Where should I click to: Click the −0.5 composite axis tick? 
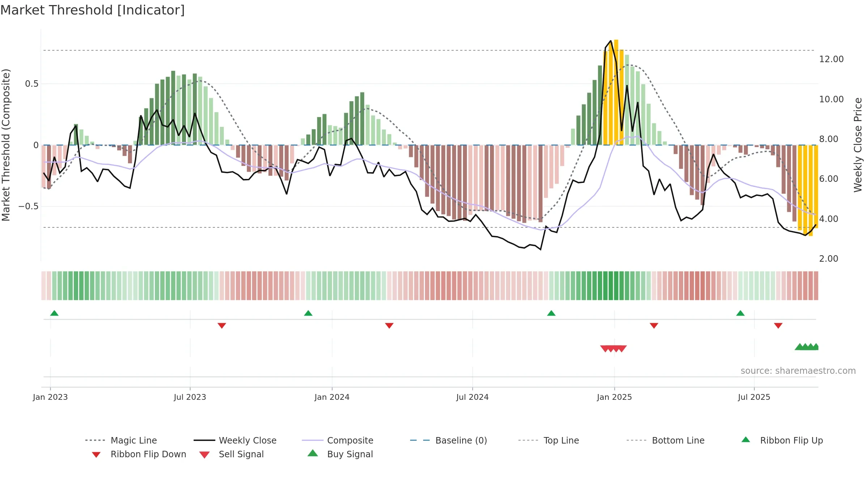[x=29, y=206]
